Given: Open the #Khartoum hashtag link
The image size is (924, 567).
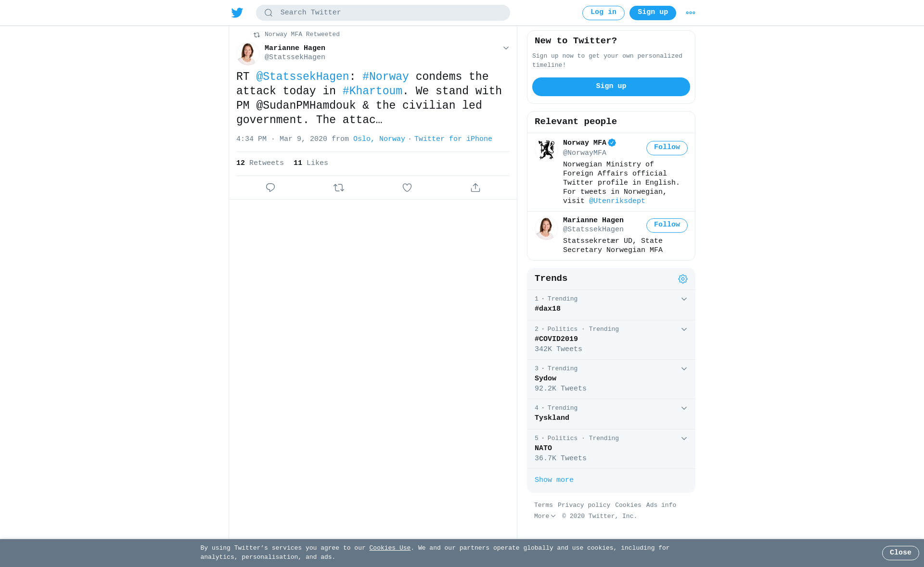Looking at the screenshot, I should click(x=372, y=91).
